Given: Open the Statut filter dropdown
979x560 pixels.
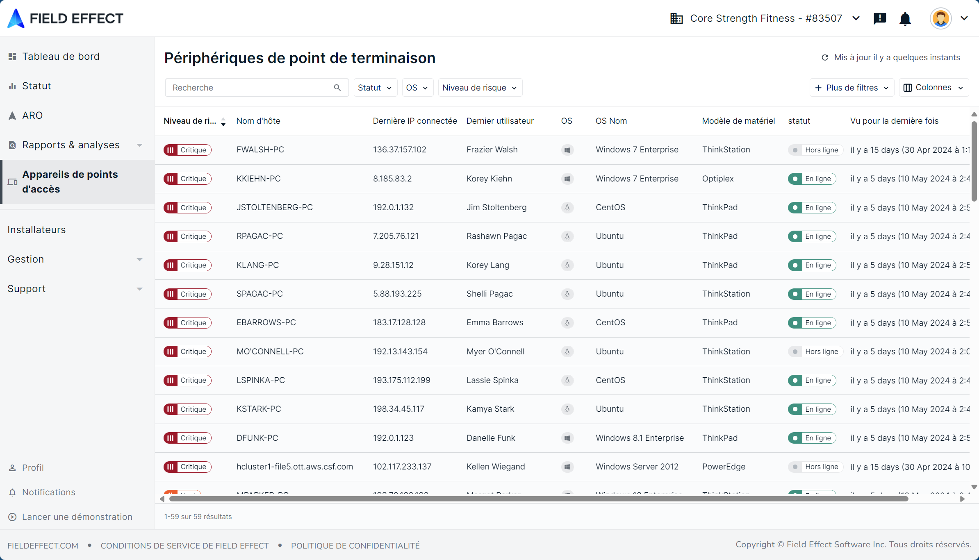Looking at the screenshot, I should [375, 88].
